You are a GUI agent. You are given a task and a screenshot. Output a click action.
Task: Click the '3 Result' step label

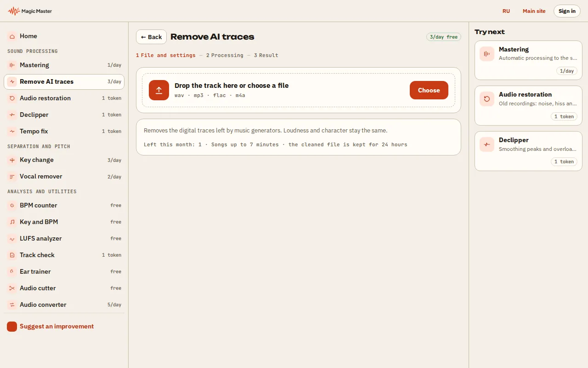click(x=266, y=55)
